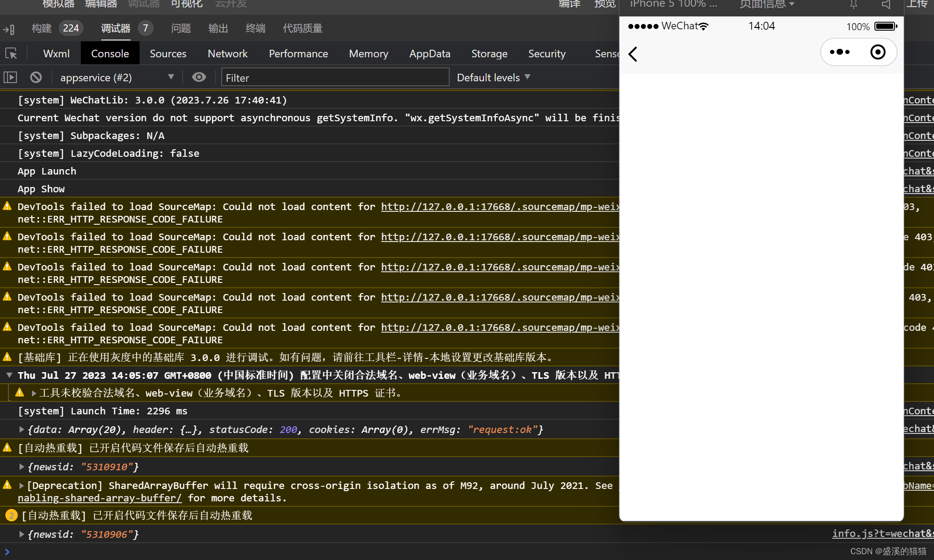Switch to the Network tab
The width and height of the screenshot is (934, 560).
228,54
